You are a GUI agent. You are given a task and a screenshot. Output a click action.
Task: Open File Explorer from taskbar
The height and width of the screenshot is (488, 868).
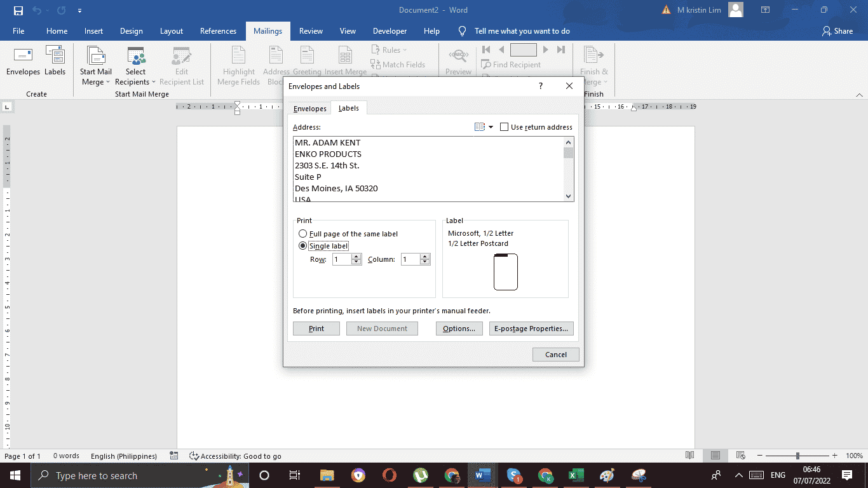point(327,475)
